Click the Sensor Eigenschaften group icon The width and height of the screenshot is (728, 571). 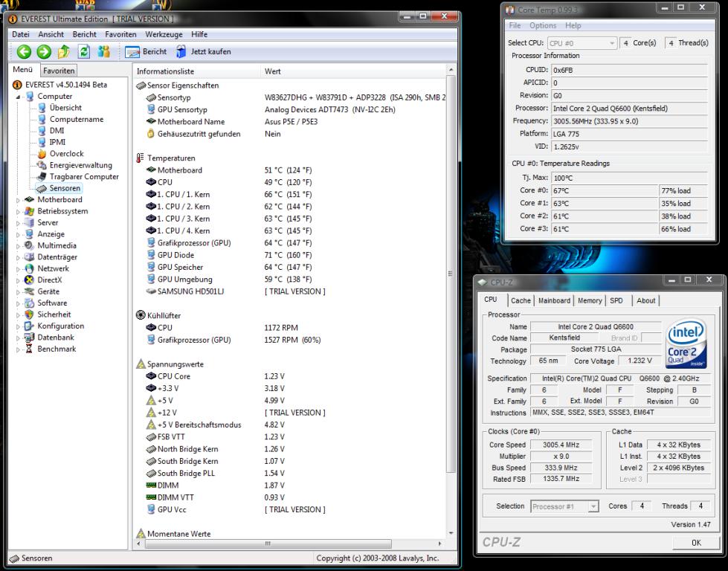141,86
